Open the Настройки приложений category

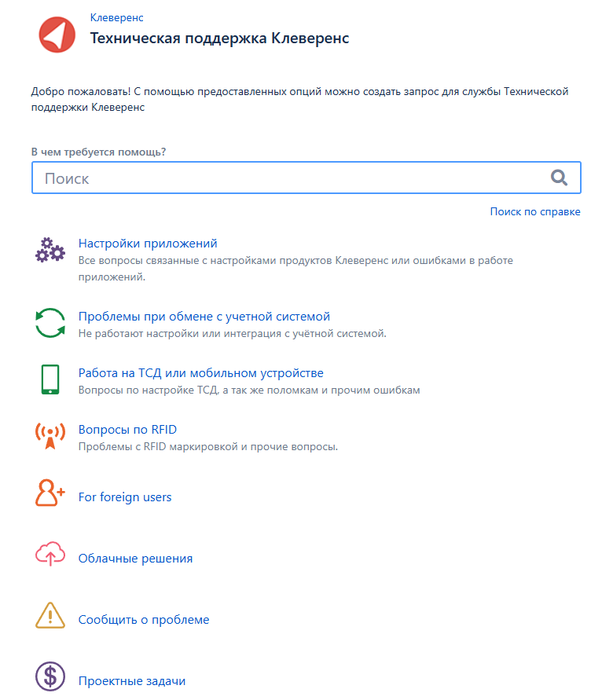click(148, 244)
